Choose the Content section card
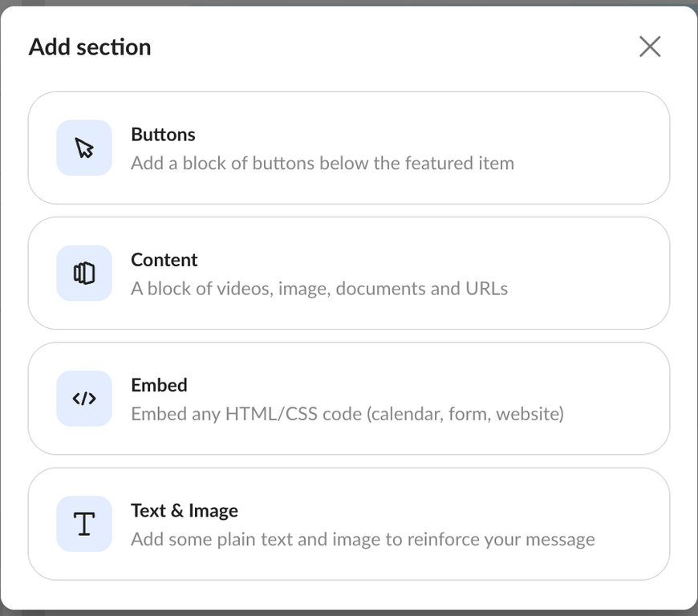698x616 pixels. [x=349, y=274]
